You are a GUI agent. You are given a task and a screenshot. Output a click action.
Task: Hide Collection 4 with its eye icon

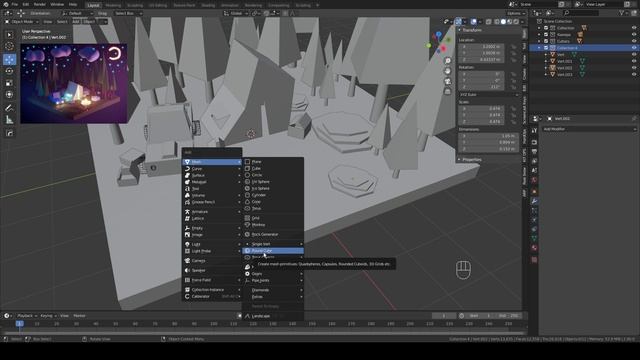point(634,48)
